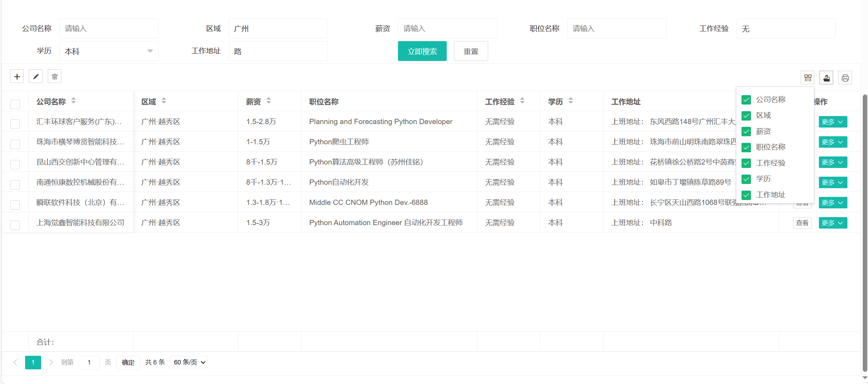Screen dimensions: 868x384
Task: Click the edit pencil toolbar icon
Action: [36, 76]
